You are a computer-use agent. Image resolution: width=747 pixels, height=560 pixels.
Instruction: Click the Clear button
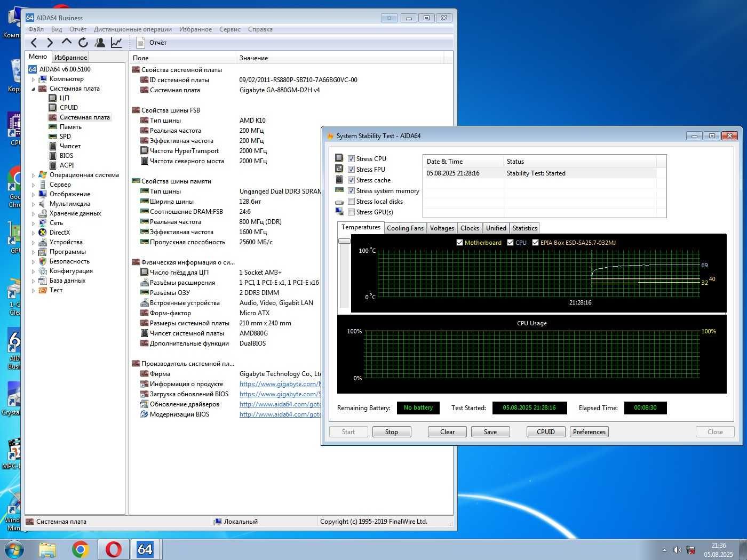click(447, 432)
